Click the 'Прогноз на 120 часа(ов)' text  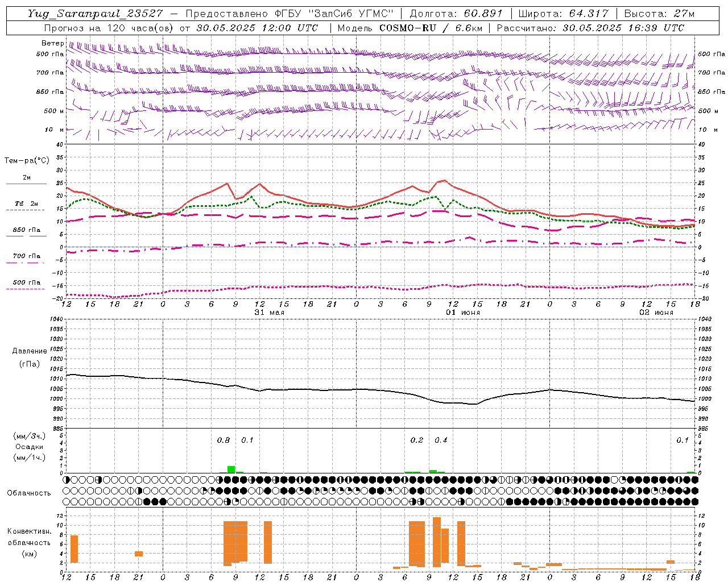point(110,28)
